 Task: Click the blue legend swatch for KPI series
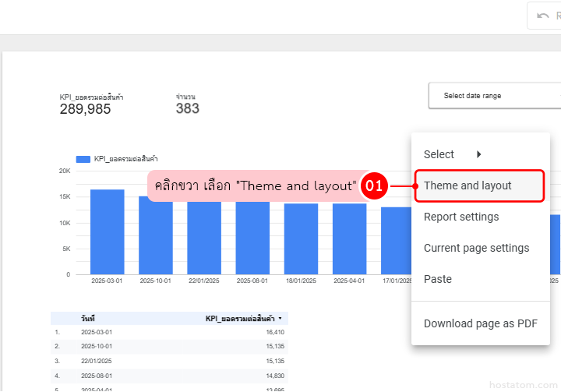tap(83, 159)
